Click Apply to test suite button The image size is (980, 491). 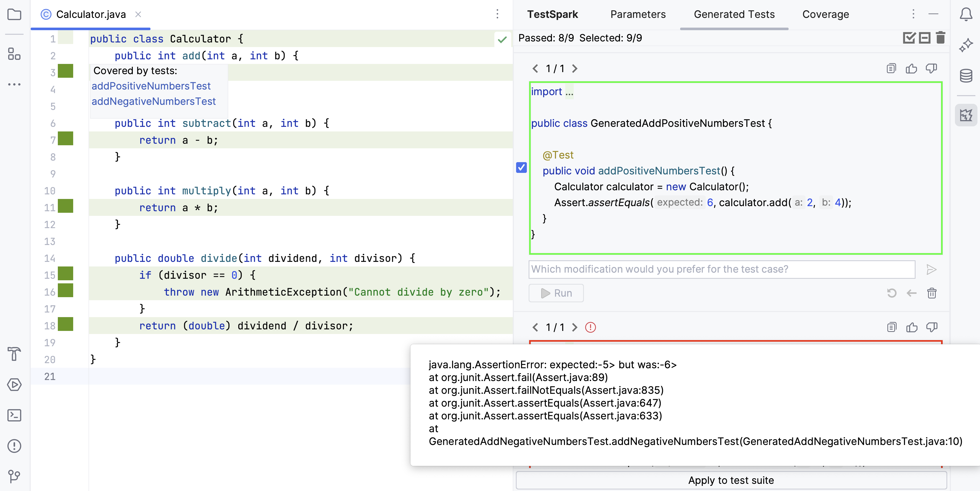coord(731,480)
